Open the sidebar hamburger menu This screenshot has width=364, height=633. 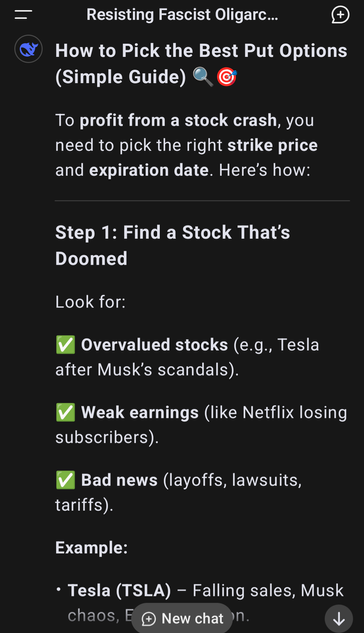coord(23,15)
